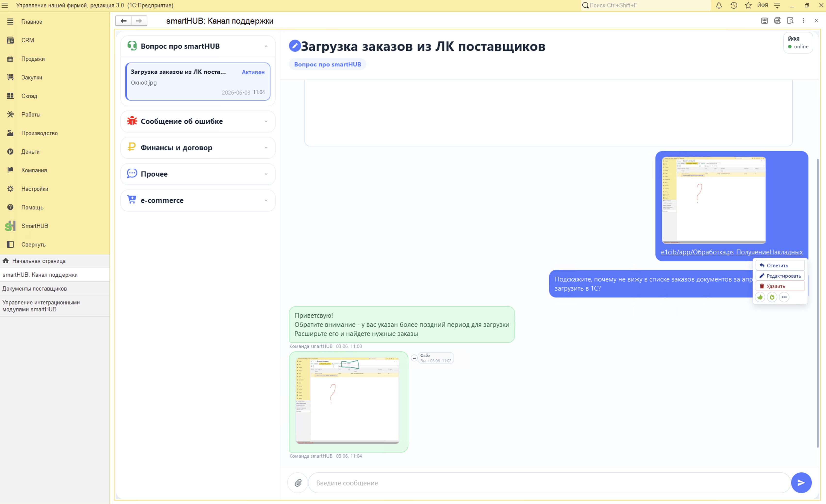Open the screenshot thumbnail in green reply
Image resolution: width=826 pixels, height=504 pixels.
(347, 400)
